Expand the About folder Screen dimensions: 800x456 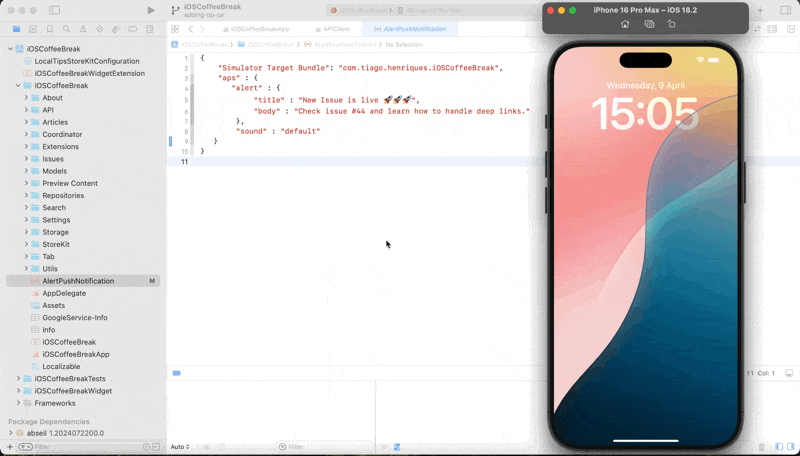point(27,98)
